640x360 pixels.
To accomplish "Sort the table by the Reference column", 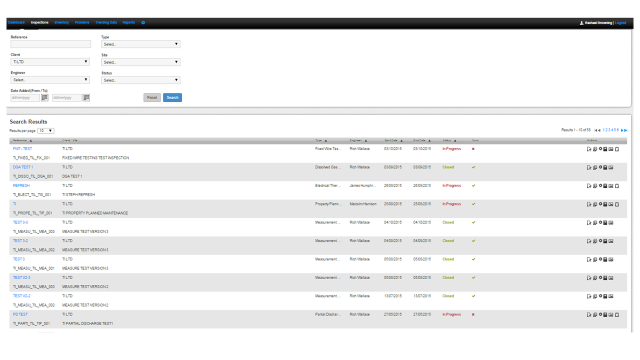I will pyautogui.click(x=22, y=140).
